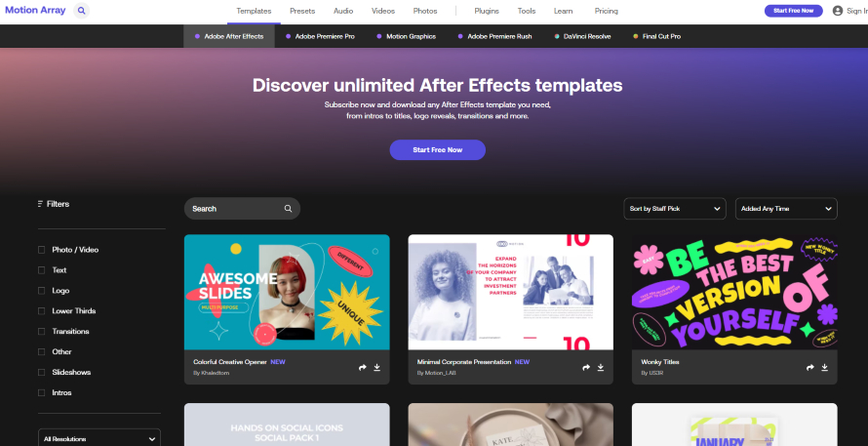Open the Added Any Time dropdown

[786, 209]
